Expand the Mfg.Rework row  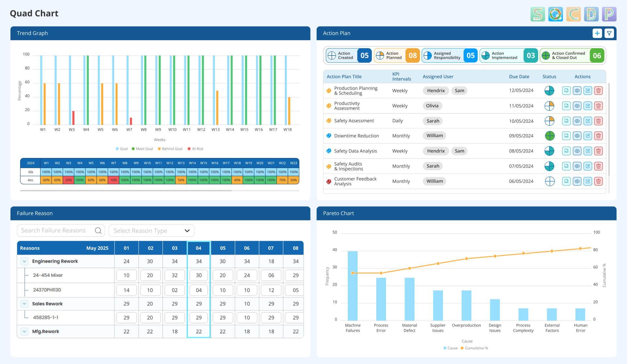tap(24, 331)
